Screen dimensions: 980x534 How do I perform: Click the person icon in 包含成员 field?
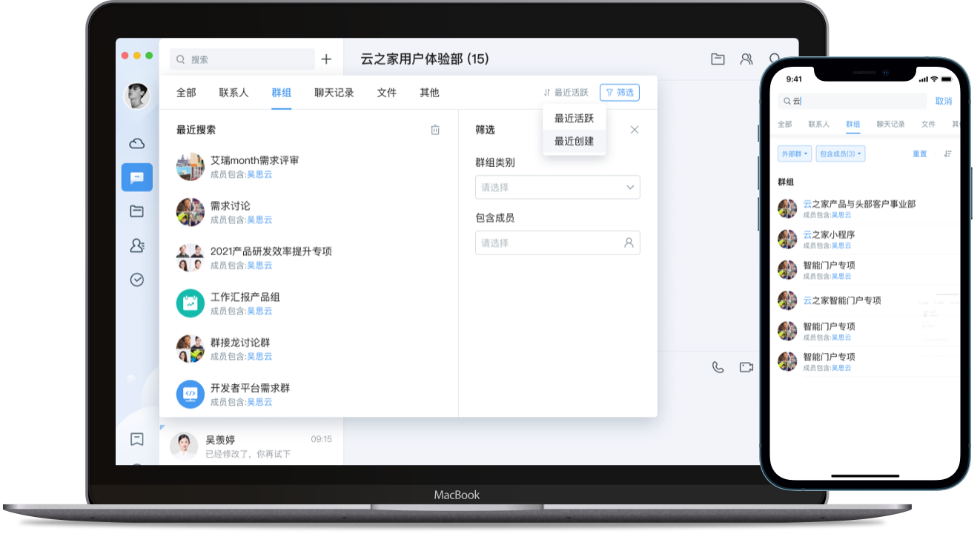tap(629, 243)
